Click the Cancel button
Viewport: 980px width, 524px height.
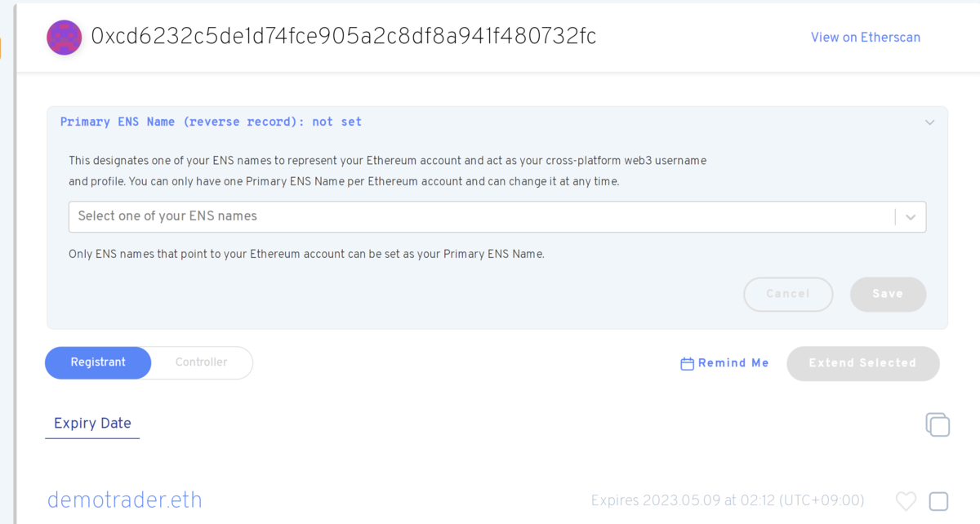pyautogui.click(x=788, y=294)
